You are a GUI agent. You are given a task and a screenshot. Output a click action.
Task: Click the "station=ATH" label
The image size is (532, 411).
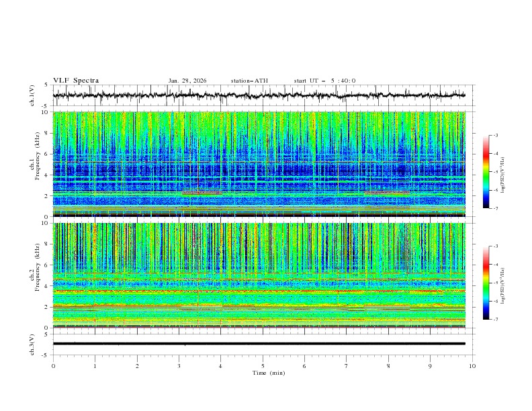pos(249,81)
